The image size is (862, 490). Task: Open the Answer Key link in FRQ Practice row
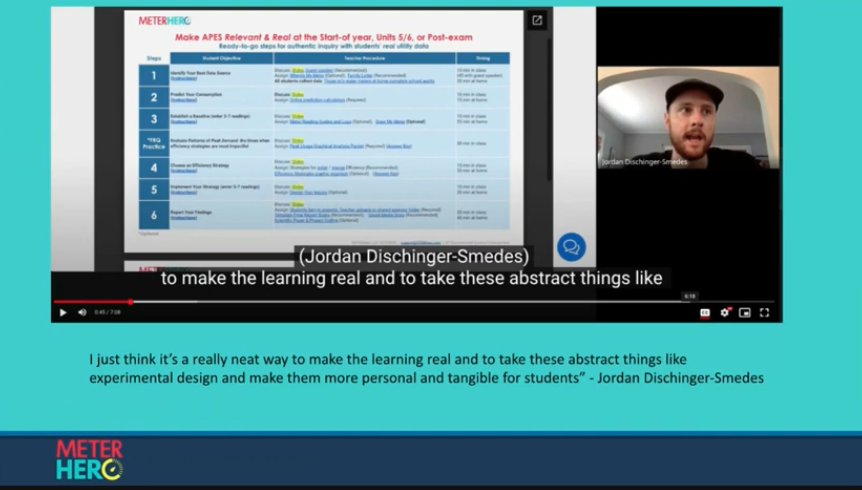399,146
